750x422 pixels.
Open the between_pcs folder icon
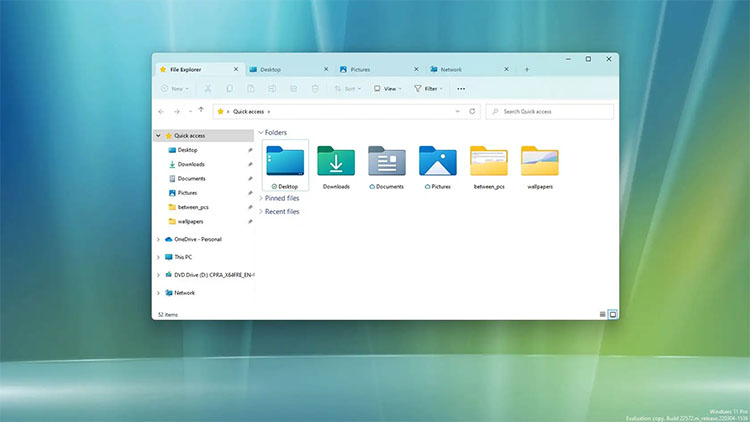[489, 161]
